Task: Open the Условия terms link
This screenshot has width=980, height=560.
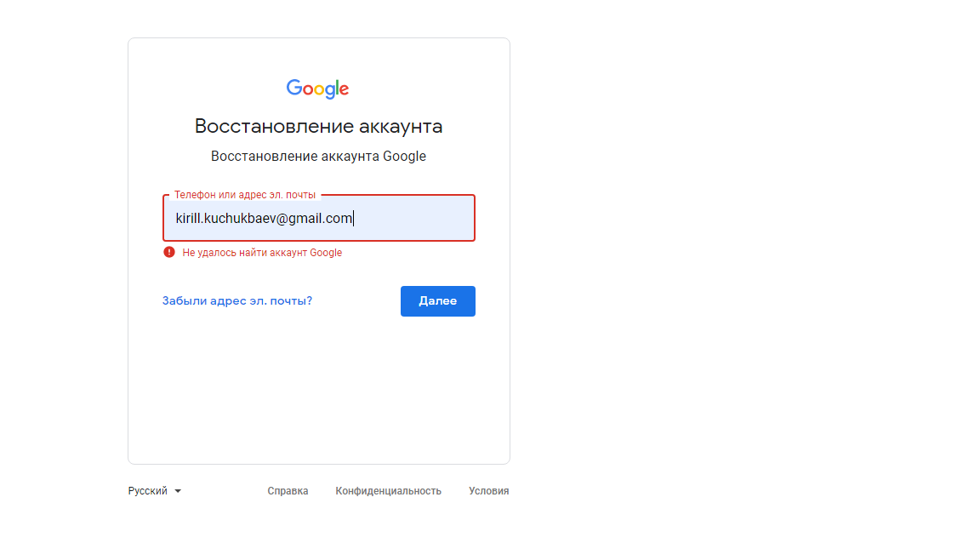Action: click(488, 491)
